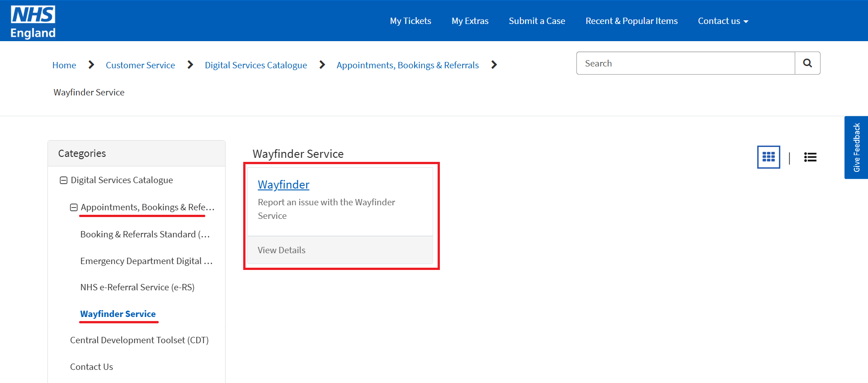
Task: Click the Wayfinder Service page heading
Action: 298,154
